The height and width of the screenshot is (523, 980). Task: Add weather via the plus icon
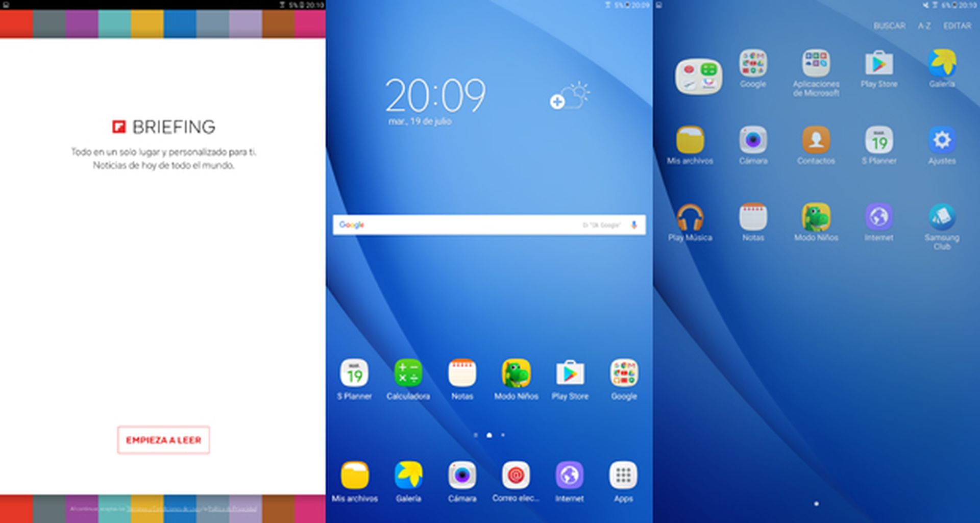(x=557, y=102)
